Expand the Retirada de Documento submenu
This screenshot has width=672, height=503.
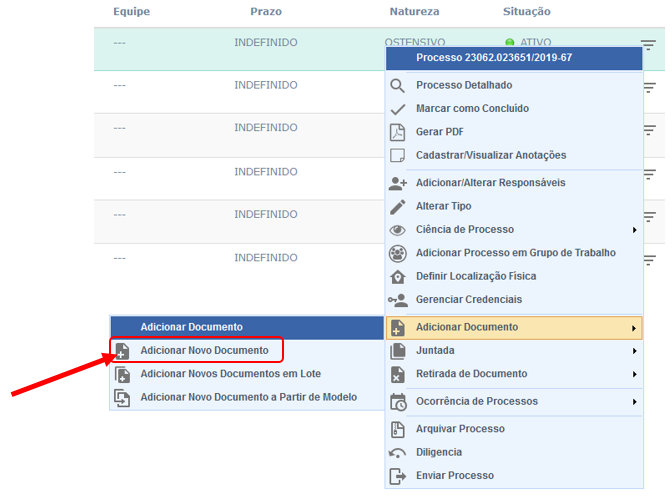click(x=634, y=374)
